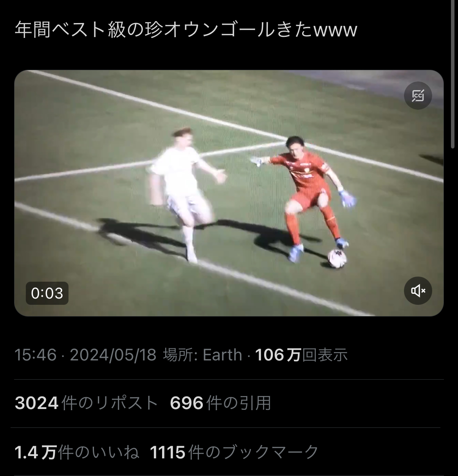Toggle closed captions on the video
458x476 pixels.
tap(418, 96)
